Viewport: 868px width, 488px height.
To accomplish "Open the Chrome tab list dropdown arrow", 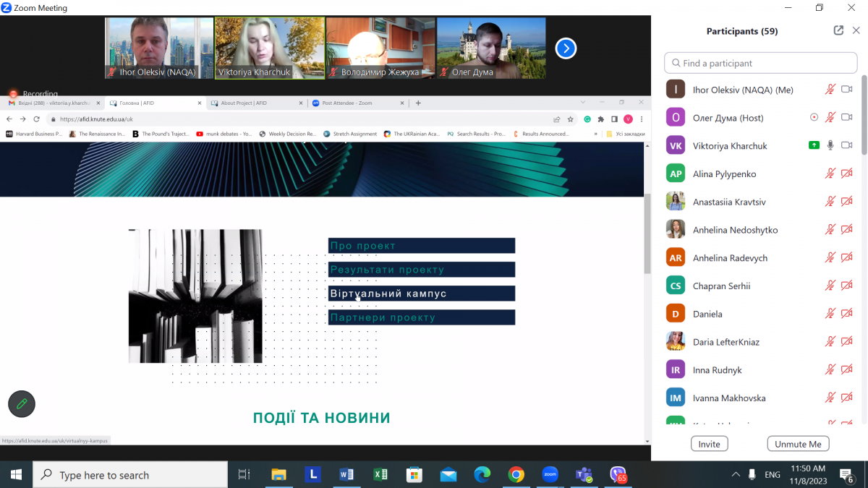I will (x=583, y=103).
